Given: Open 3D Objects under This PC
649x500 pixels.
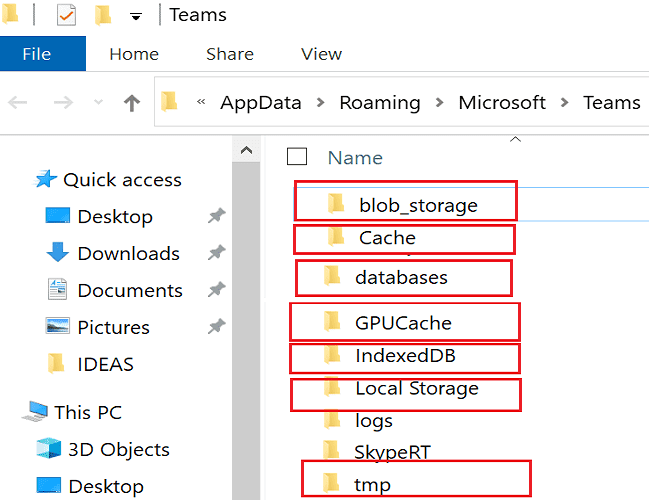Looking at the screenshot, I should point(119,450).
